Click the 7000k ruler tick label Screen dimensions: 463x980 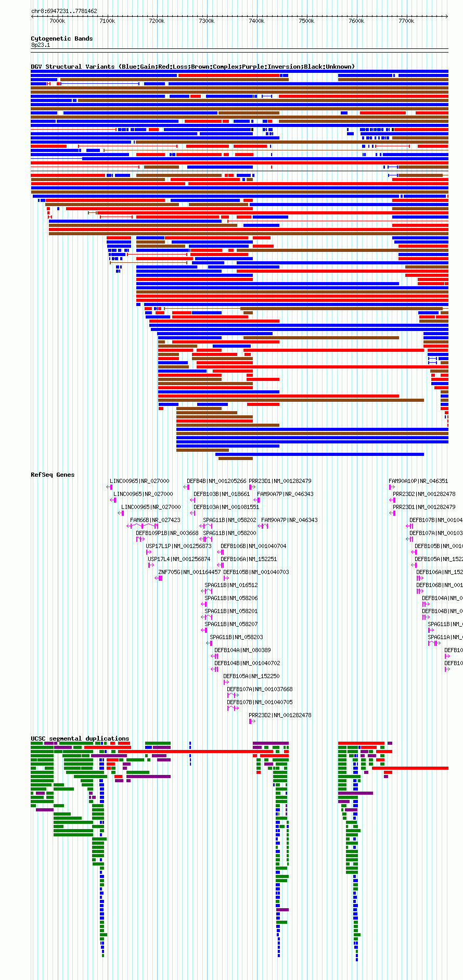pos(57,21)
